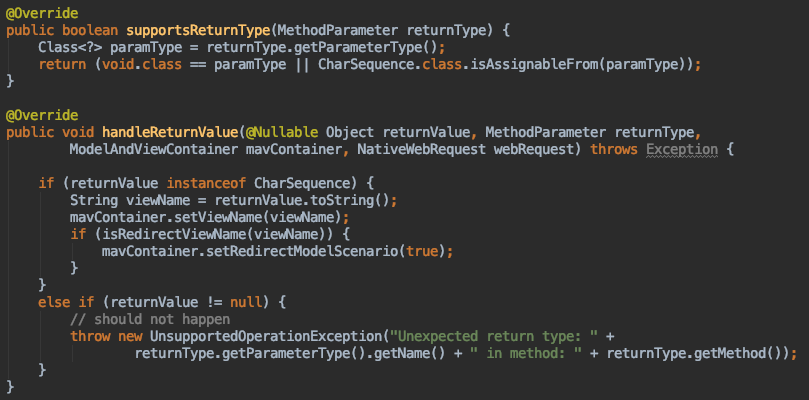Click the ModelAndViewContainer parameter type
Viewport: 809px width, 400px height.
pos(154,150)
